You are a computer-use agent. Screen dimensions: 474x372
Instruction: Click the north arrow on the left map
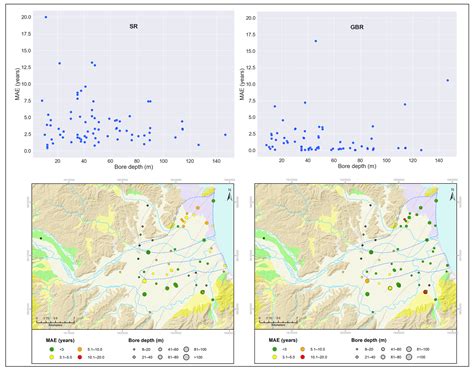[229, 195]
